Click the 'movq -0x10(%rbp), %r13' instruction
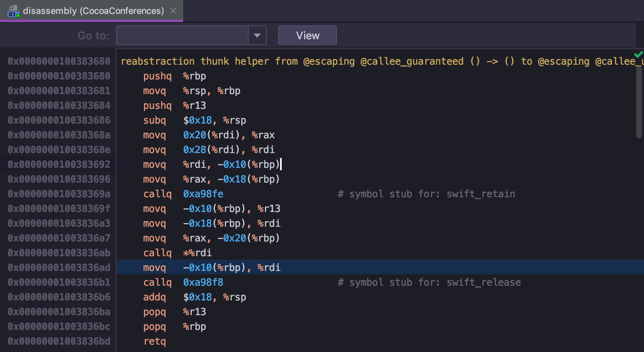This screenshot has width=644, height=352. coord(212,209)
